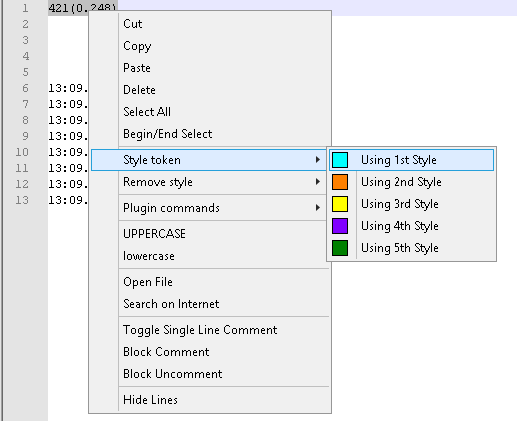Click the yellow 3rd Style swatch

(340, 204)
